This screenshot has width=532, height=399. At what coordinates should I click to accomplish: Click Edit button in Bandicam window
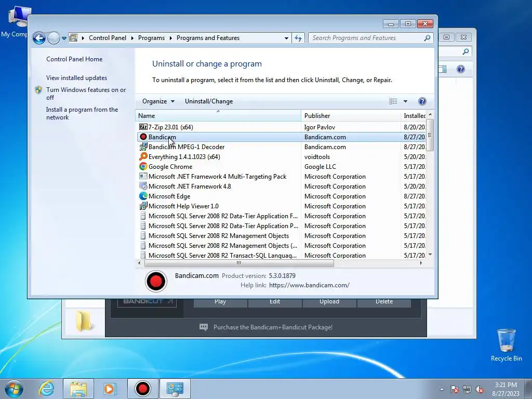[x=275, y=301]
